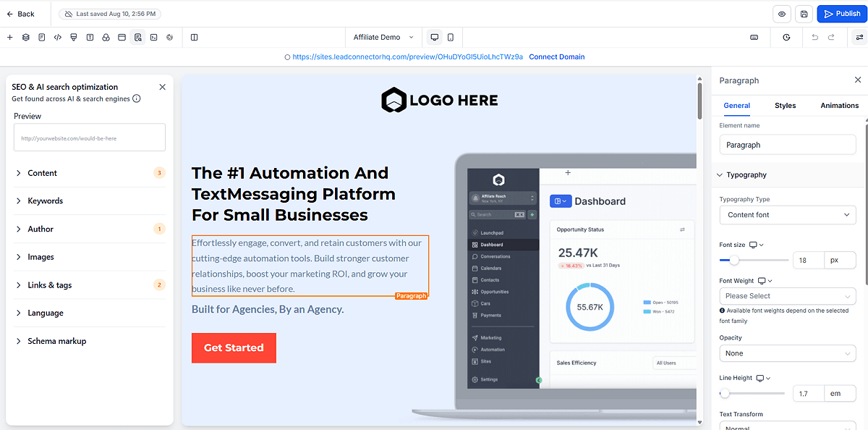Open Font Weight device selector icon
Image resolution: width=868 pixels, height=430 pixels.
click(765, 281)
